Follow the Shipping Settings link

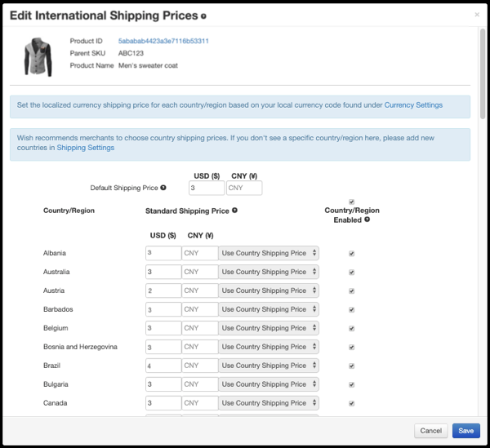pos(86,149)
